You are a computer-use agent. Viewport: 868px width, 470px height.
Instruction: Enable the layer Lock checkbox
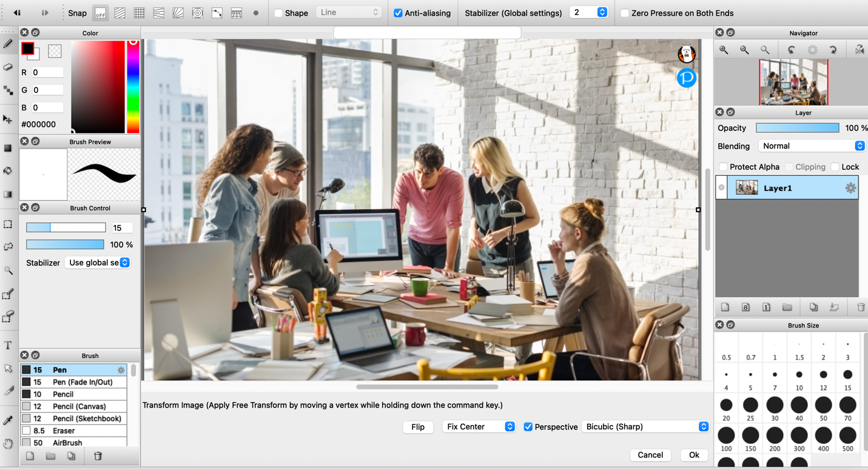tap(835, 167)
